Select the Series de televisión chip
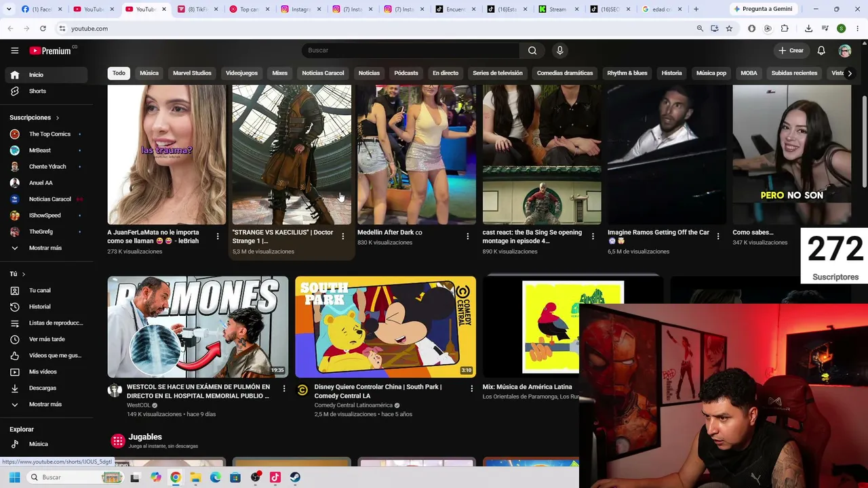 [x=498, y=73]
